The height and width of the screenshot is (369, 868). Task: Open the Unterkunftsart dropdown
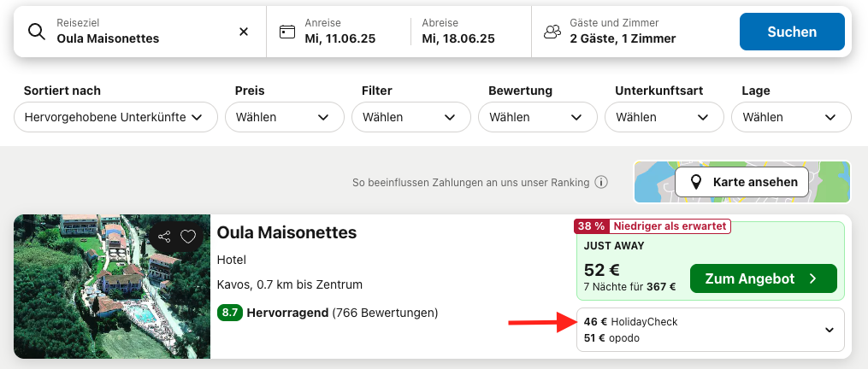click(663, 117)
